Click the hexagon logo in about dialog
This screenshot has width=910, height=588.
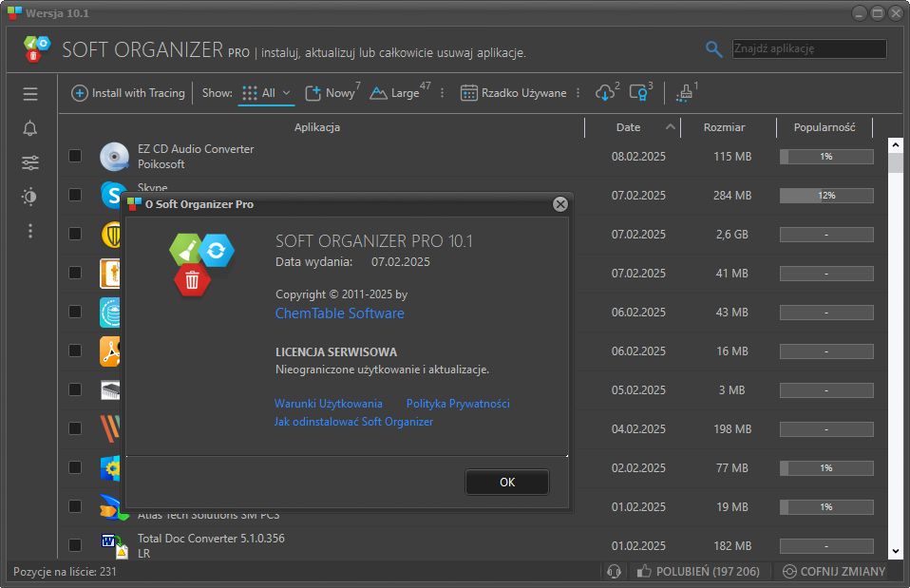[x=201, y=265]
